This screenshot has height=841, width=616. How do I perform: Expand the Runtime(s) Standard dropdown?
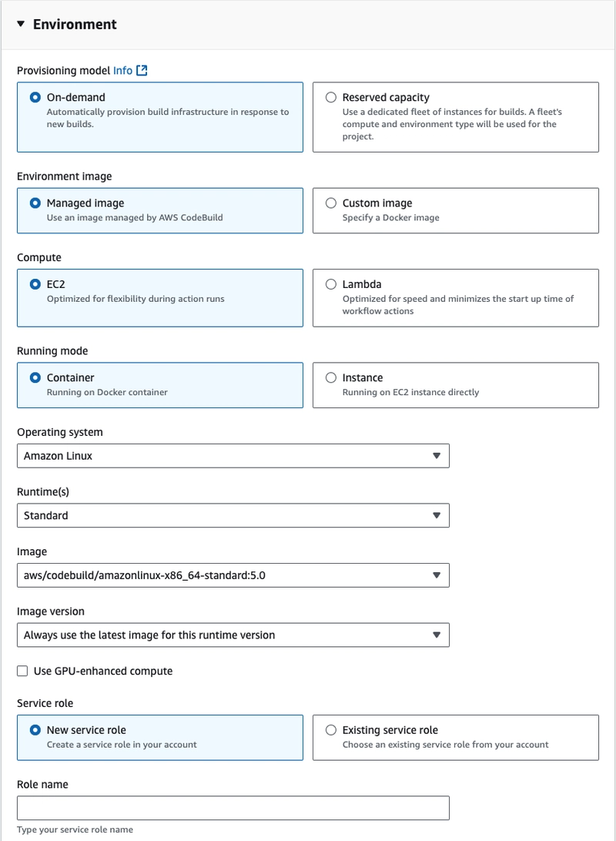(x=233, y=515)
